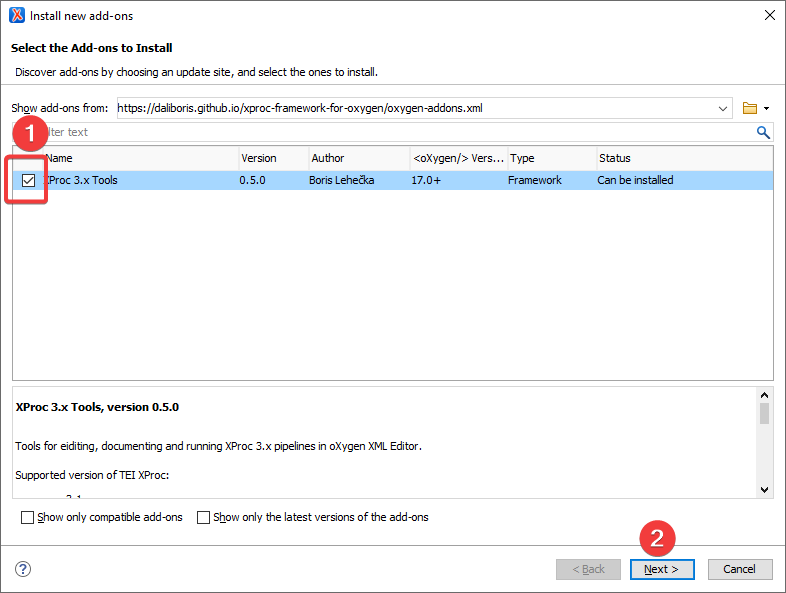Viewport: 786px width, 593px height.
Task: Click the Next button
Action: (x=662, y=569)
